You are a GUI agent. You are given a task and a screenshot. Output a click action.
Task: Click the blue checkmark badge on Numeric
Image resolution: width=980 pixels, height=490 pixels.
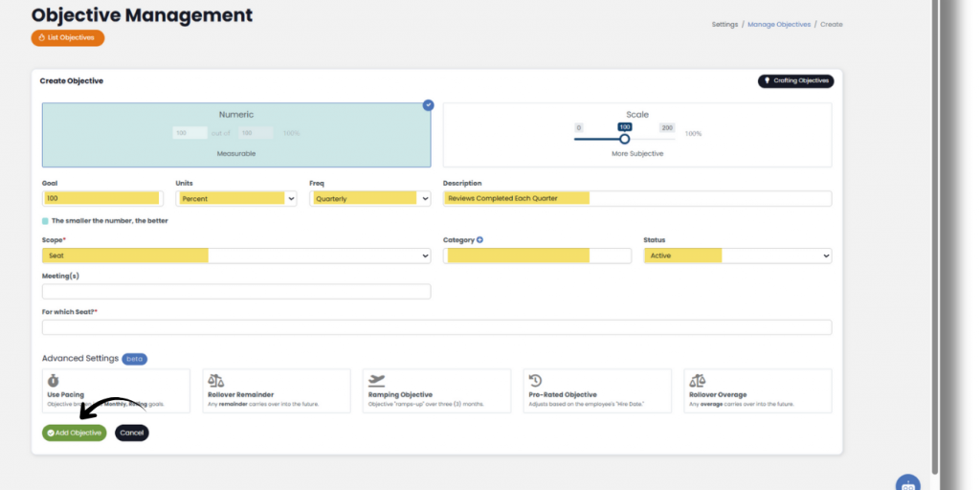pyautogui.click(x=428, y=105)
